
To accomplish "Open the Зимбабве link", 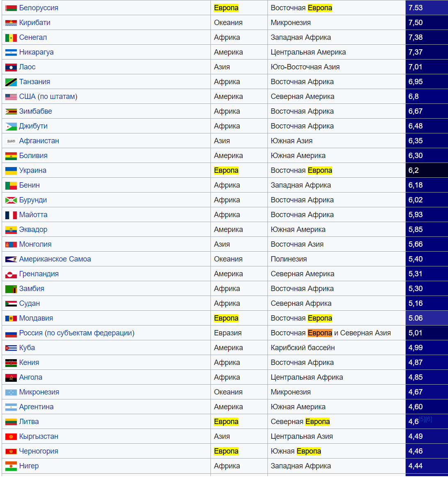I will click(35, 111).
